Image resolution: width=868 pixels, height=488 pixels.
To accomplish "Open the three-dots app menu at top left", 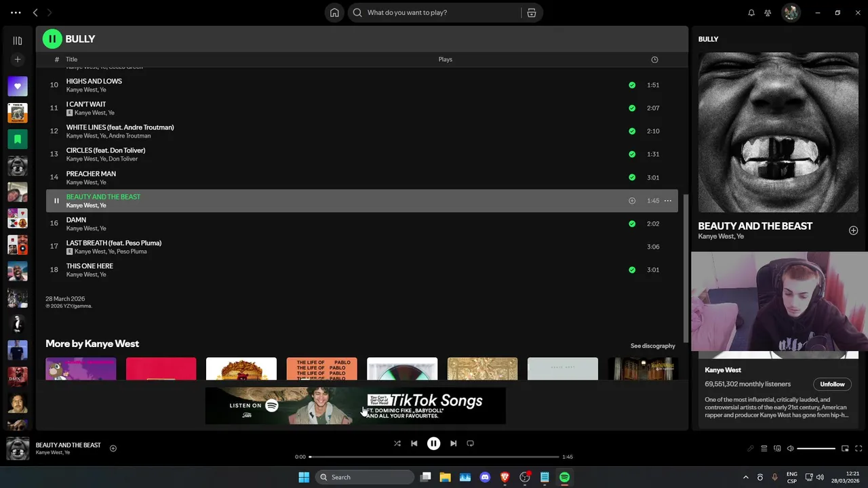I will [x=16, y=12].
